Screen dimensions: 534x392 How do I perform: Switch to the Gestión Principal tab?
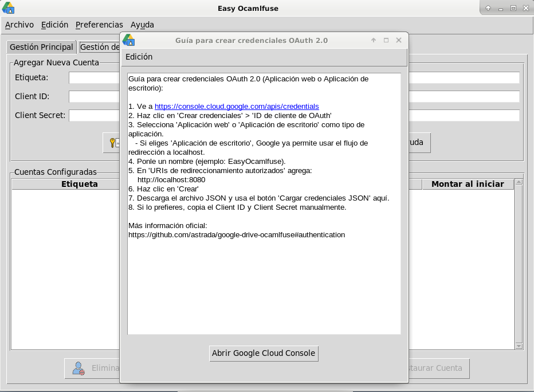[x=41, y=47]
